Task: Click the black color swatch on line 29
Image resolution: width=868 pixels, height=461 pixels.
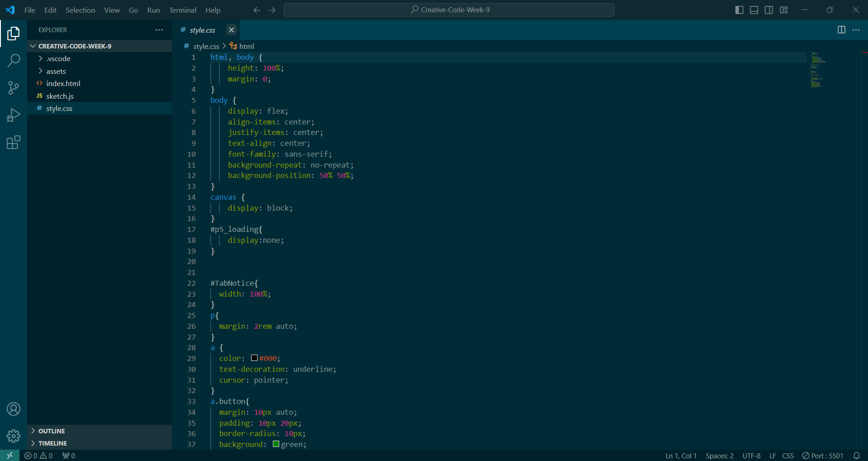Action: [253, 358]
